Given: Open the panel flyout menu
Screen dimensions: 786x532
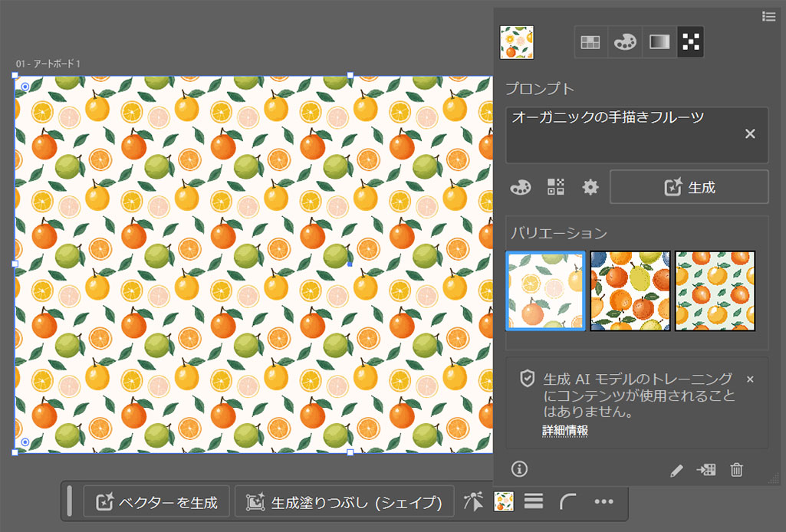Looking at the screenshot, I should point(768,16).
